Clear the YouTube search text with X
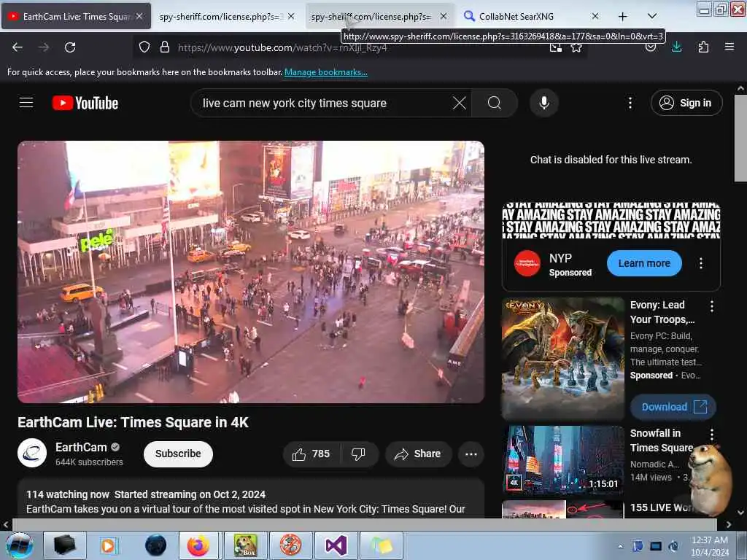Viewport: 747px width, 560px height. click(x=460, y=103)
